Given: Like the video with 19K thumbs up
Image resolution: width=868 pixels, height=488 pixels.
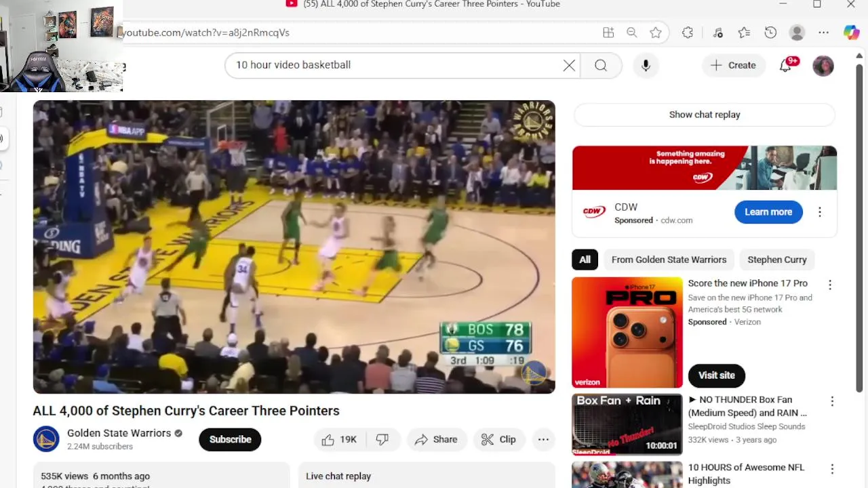Looking at the screenshot, I should coord(340,440).
